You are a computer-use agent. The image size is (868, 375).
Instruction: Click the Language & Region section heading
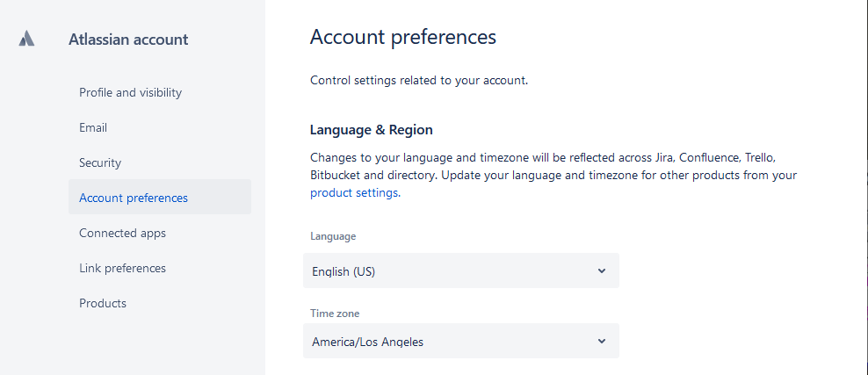(x=371, y=130)
